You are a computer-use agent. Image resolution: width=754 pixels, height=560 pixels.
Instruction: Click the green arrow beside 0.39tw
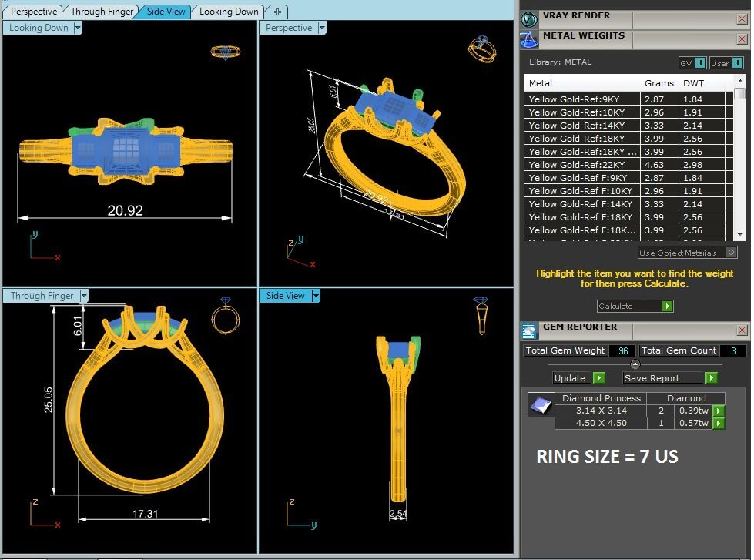(x=718, y=411)
